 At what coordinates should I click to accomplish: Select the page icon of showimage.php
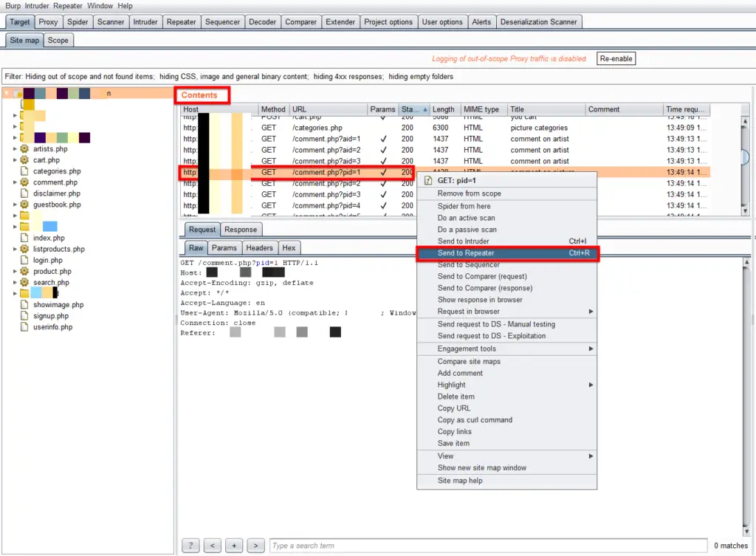[24, 305]
